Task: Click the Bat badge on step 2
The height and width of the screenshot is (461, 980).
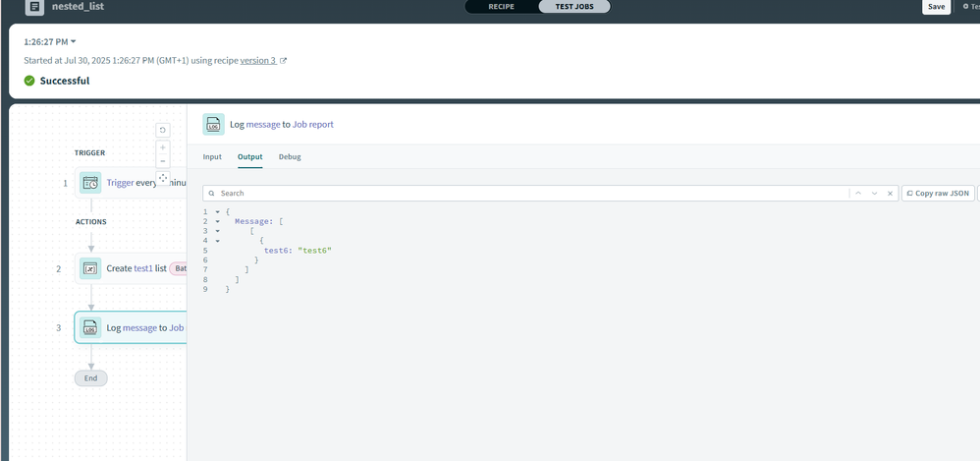Action: pyautogui.click(x=178, y=268)
